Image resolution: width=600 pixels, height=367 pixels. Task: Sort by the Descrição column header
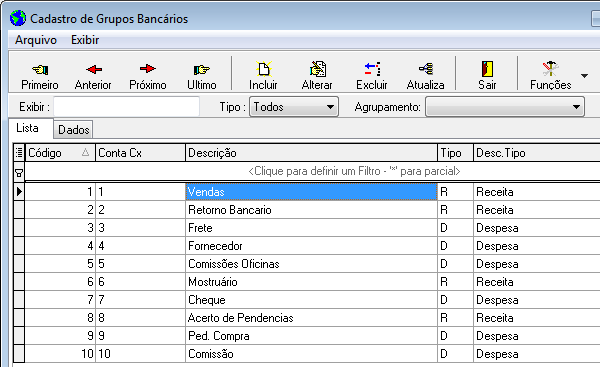pos(311,153)
